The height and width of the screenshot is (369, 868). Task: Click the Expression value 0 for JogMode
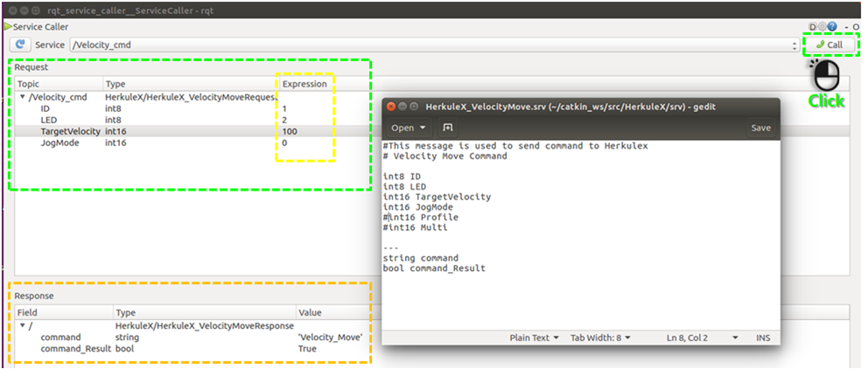pyautogui.click(x=284, y=143)
